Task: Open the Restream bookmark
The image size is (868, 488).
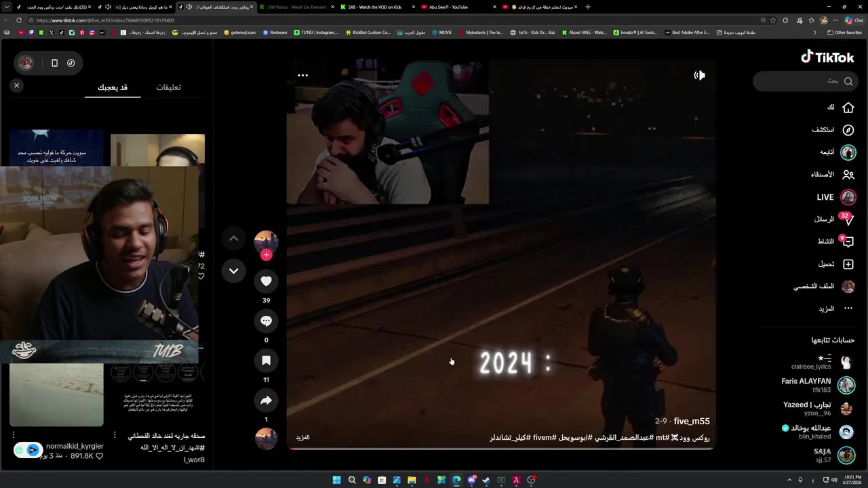Action: pyautogui.click(x=275, y=33)
